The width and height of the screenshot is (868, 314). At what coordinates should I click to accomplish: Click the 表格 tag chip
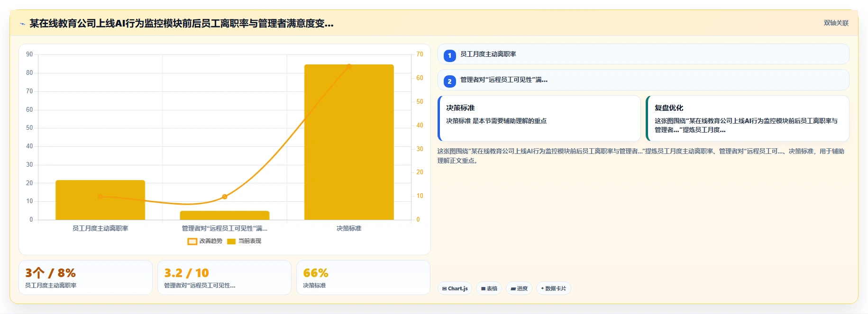coord(489,288)
